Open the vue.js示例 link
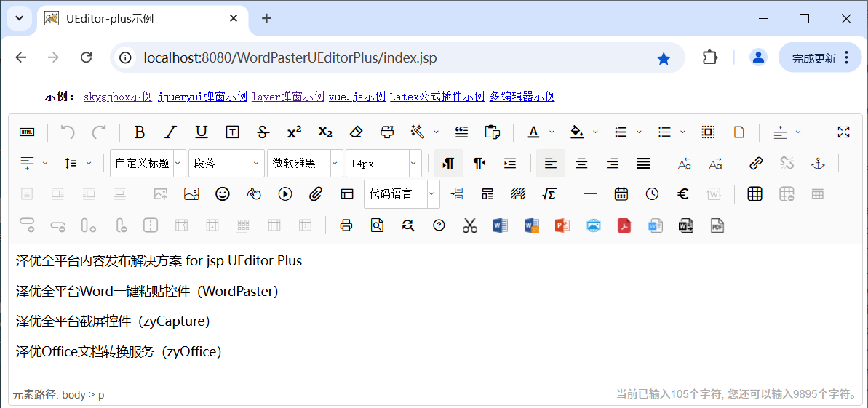 (x=357, y=97)
